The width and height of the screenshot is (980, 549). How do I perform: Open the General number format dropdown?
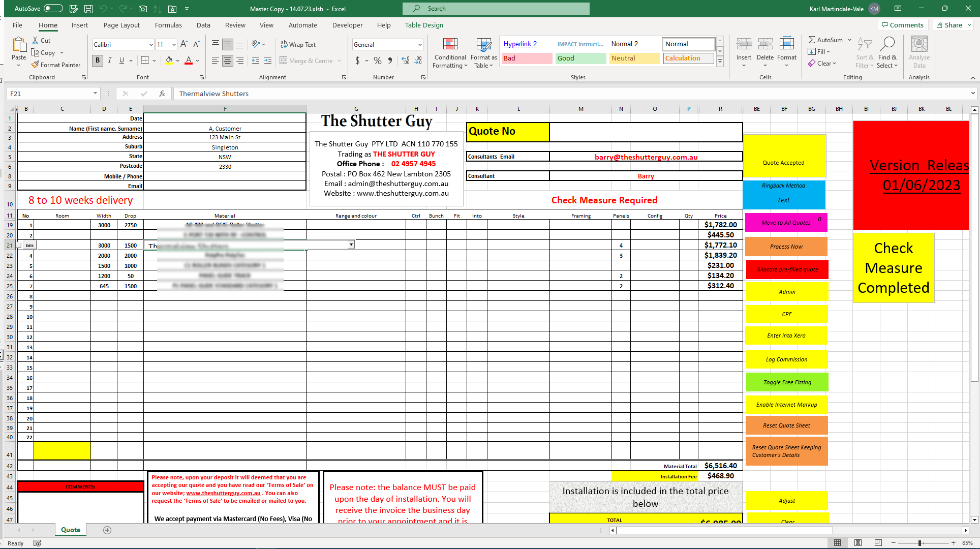click(420, 45)
